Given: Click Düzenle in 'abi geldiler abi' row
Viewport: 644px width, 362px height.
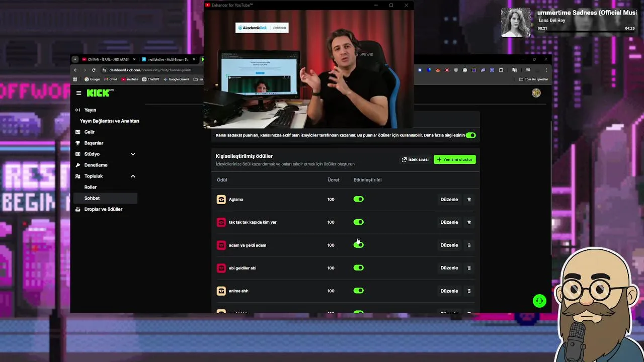Looking at the screenshot, I should coord(449,268).
